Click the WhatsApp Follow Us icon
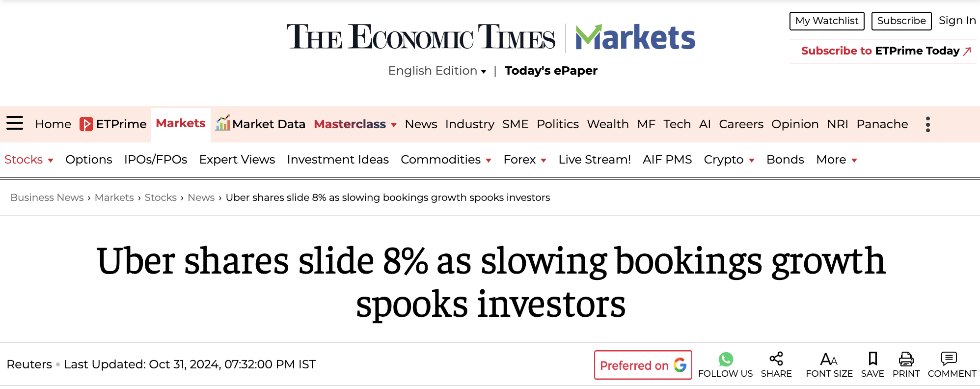The width and height of the screenshot is (980, 389). [726, 359]
